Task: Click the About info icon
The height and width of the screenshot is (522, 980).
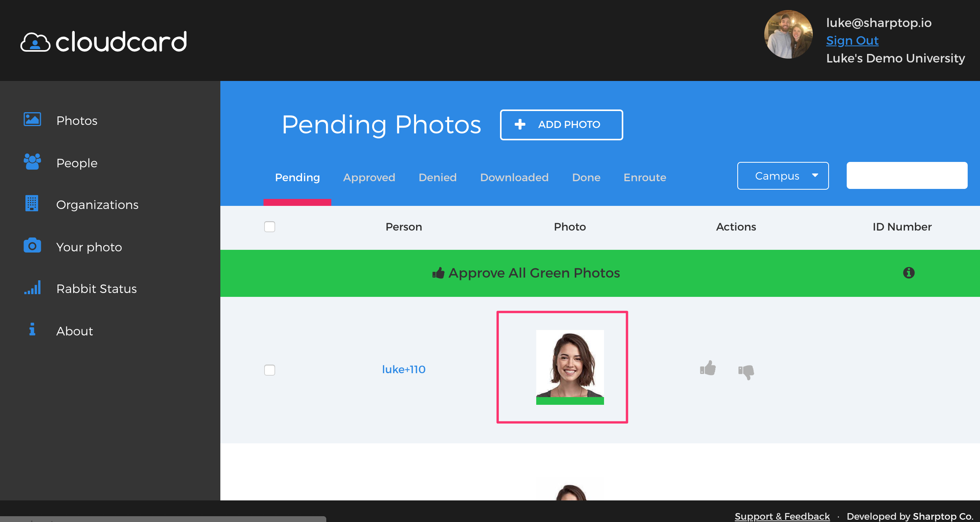Action: pos(32,330)
